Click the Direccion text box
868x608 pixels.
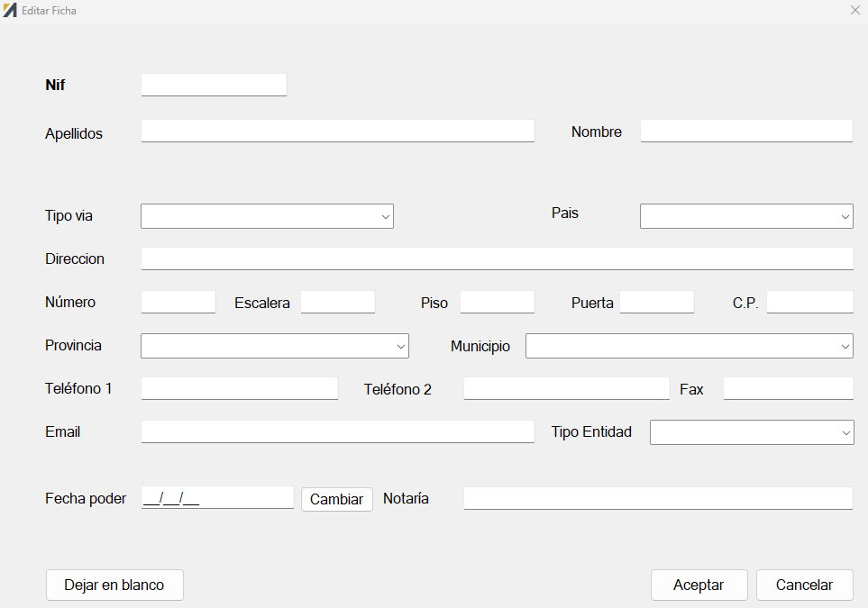coord(498,259)
